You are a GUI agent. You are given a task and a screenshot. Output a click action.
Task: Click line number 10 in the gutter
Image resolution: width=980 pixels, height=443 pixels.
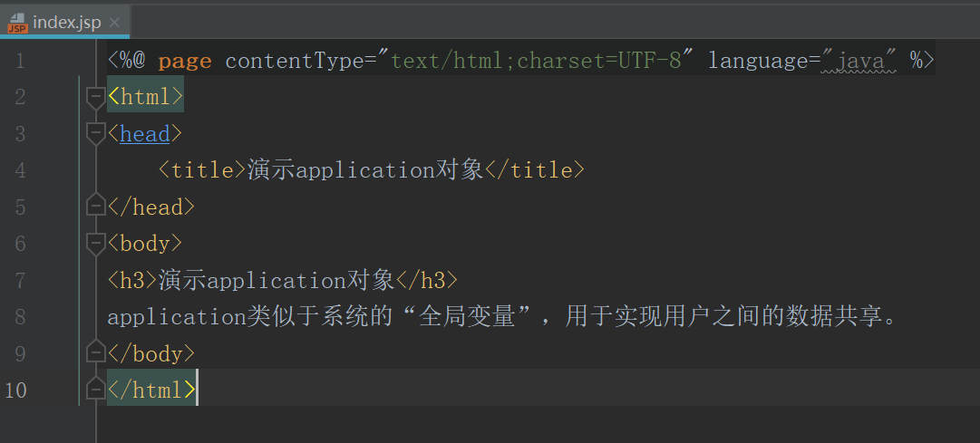(15, 390)
